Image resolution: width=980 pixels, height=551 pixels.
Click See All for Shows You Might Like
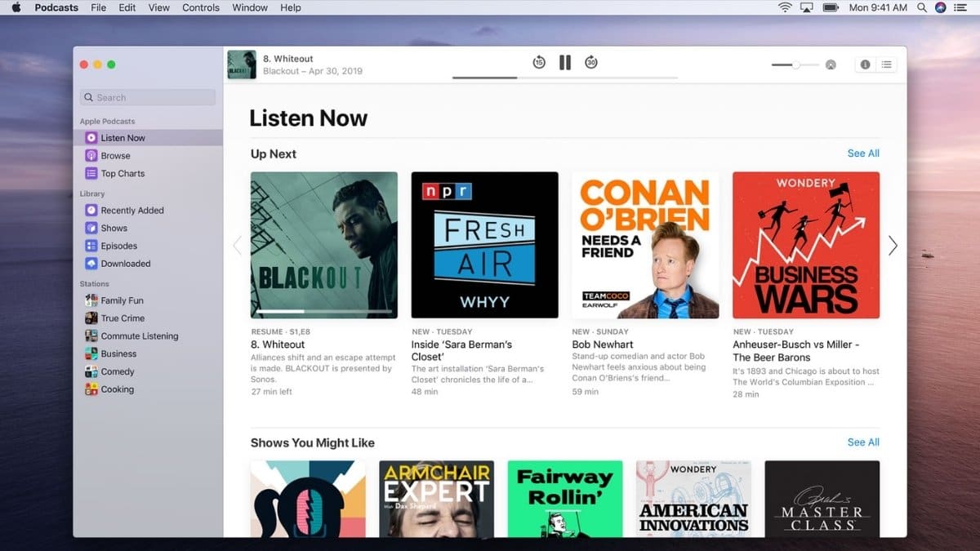point(863,442)
